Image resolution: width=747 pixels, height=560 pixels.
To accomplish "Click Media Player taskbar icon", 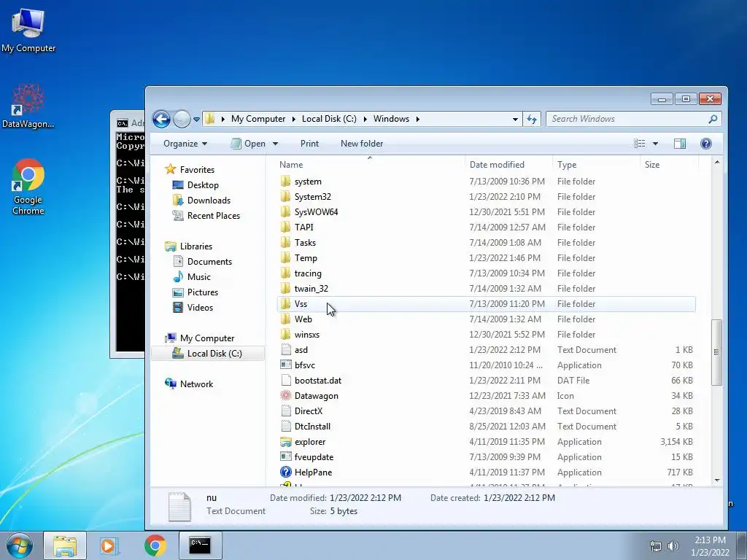I will [x=109, y=545].
